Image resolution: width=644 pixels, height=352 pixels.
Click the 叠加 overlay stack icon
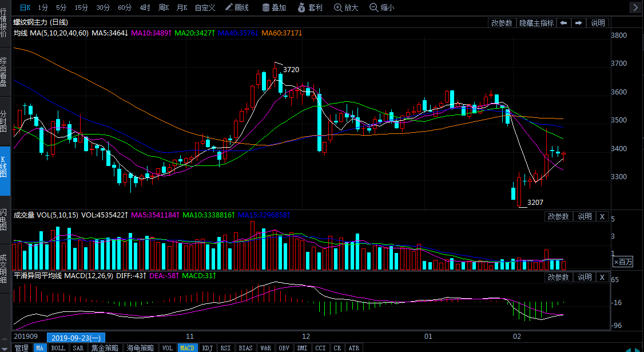click(x=274, y=7)
